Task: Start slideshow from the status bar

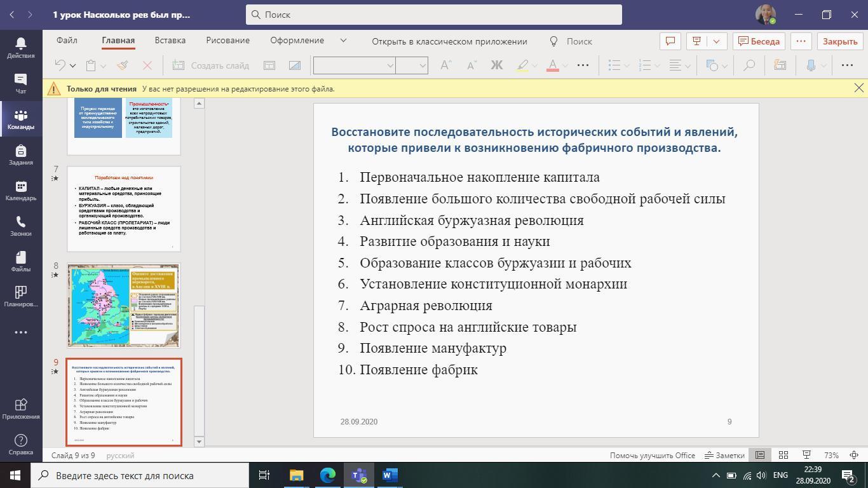Action: click(x=806, y=455)
